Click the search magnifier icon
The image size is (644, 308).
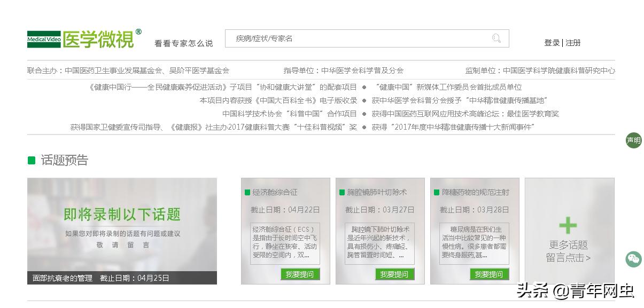point(496,38)
